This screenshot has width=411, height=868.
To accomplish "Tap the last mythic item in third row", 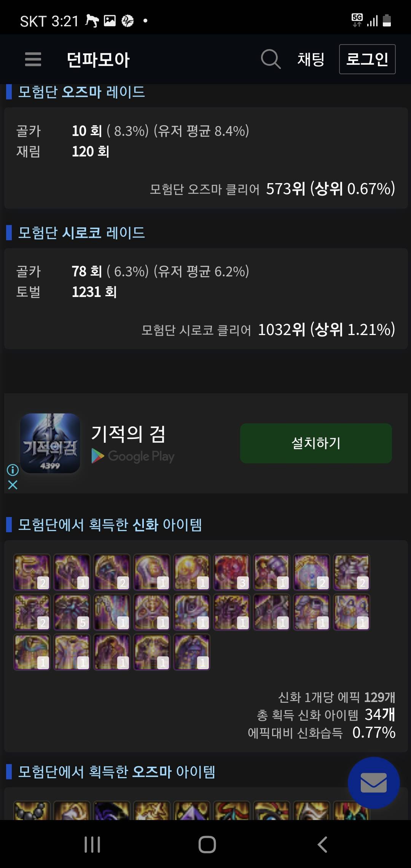I will coord(192,652).
